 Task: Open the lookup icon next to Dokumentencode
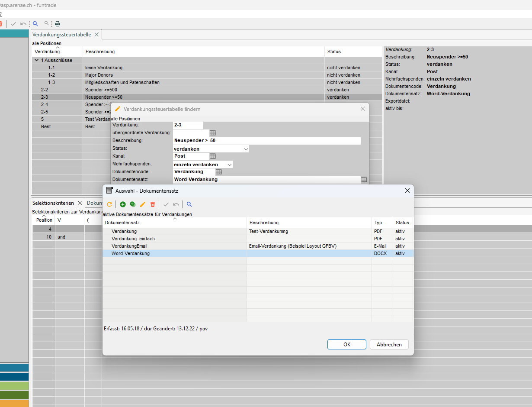218,172
